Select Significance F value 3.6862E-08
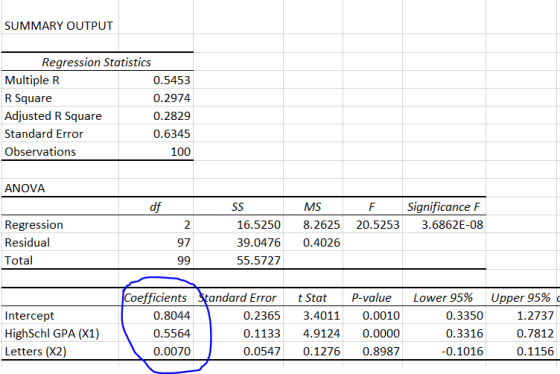This screenshot has height=374, width=560. 452,225
